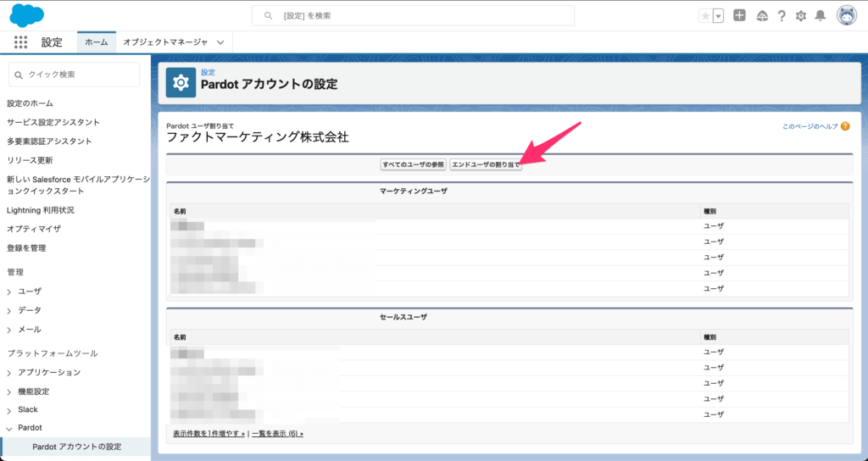Select Pardot アカウントの設定 in the sidebar

pos(77,447)
